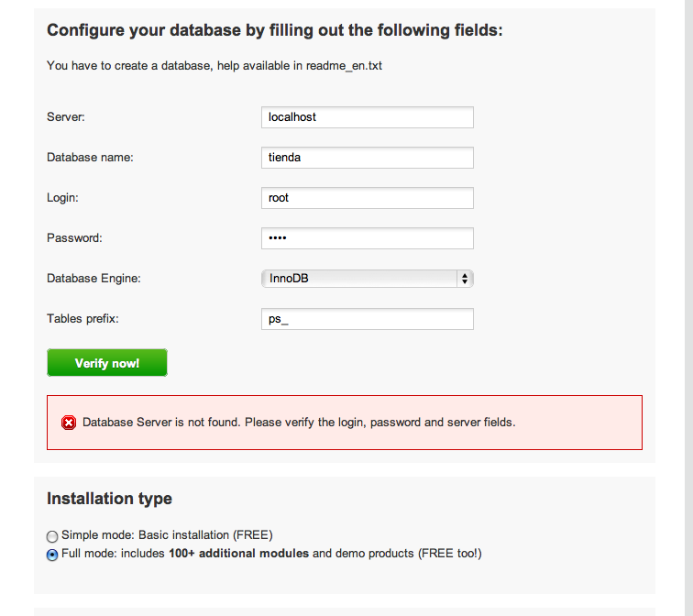Viewport: 693px width, 616px height.
Task: Click the Database name field containing tienda
Action: (x=367, y=158)
